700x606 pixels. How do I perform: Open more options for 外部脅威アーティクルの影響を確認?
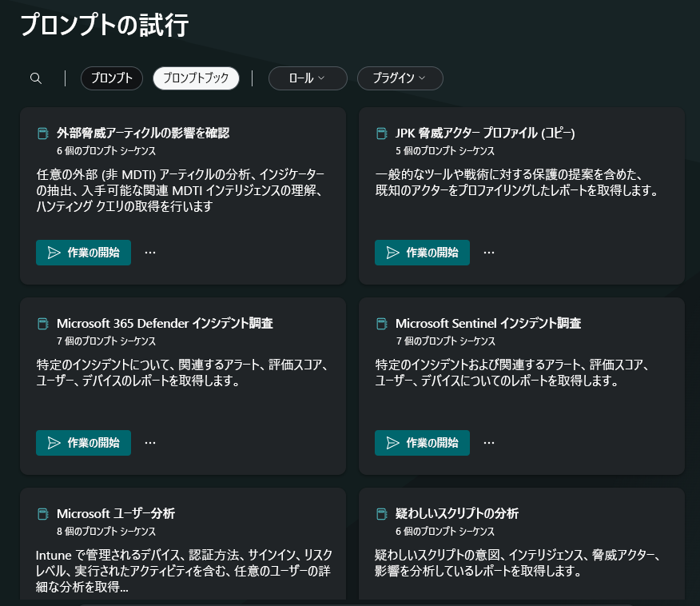tap(149, 252)
